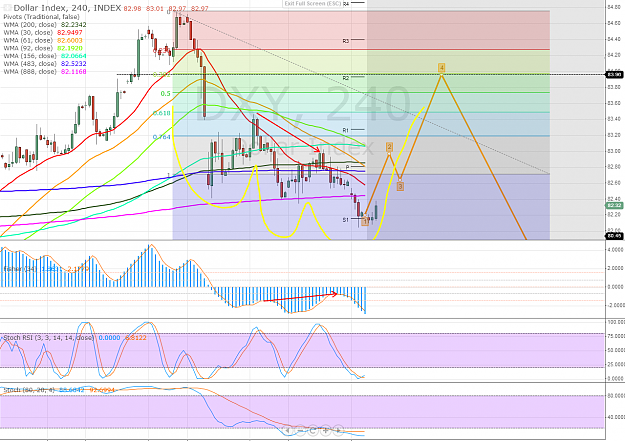Click the 83.00 price axis label

tap(614, 151)
